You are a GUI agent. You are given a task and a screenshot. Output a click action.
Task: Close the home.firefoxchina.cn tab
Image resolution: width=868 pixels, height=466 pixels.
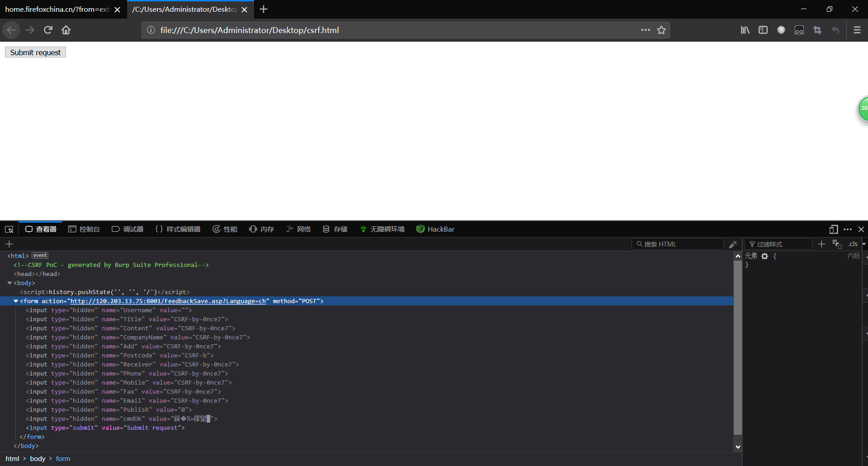118,10
